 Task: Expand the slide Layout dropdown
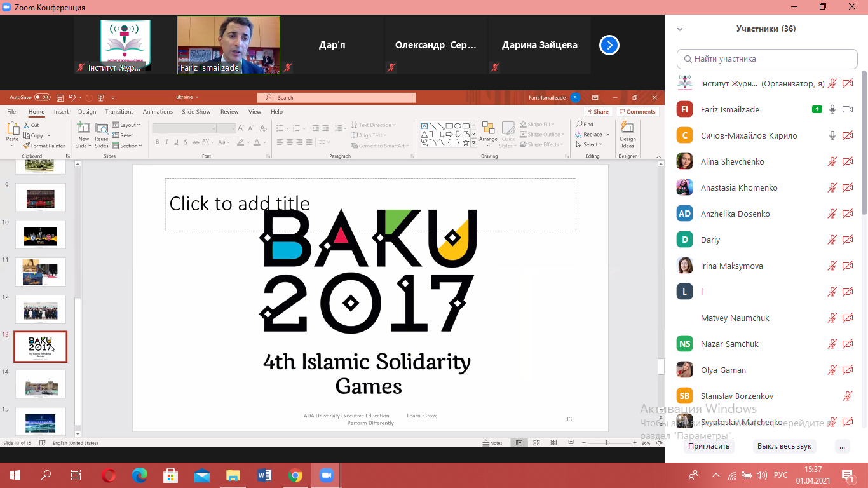tap(126, 125)
